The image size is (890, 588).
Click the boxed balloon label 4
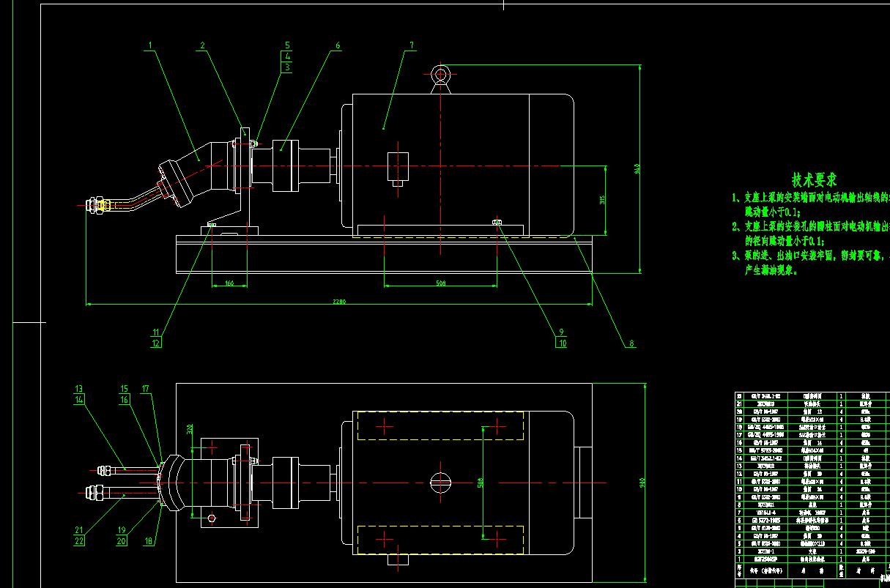[x=287, y=56]
